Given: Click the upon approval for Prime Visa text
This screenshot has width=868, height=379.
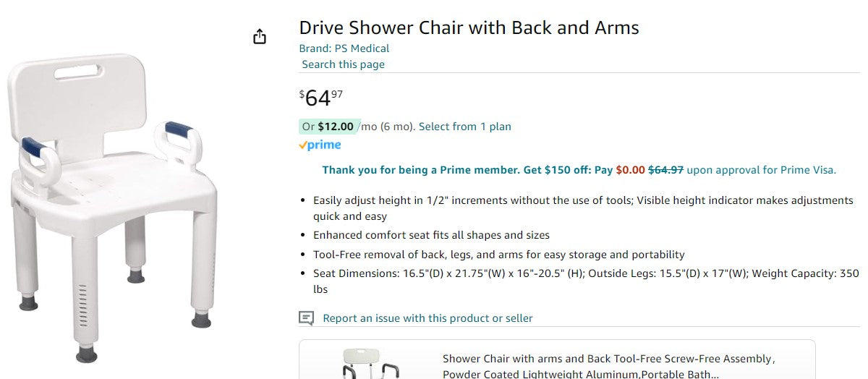Looking at the screenshot, I should [x=761, y=170].
